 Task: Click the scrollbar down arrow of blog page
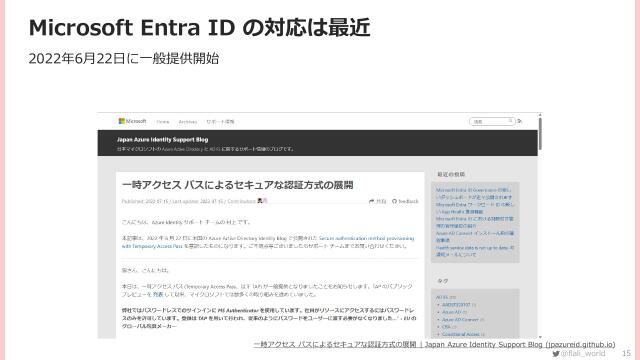540,337
